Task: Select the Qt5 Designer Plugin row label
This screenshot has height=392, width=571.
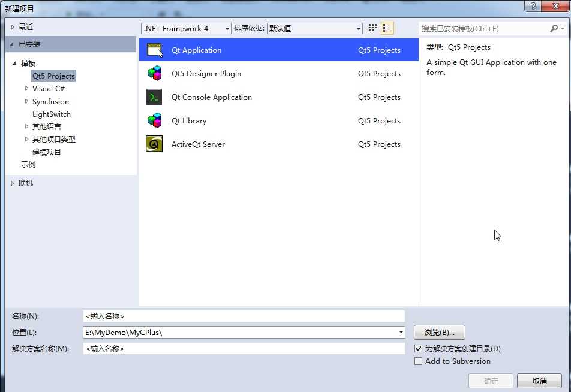Action: (206, 74)
